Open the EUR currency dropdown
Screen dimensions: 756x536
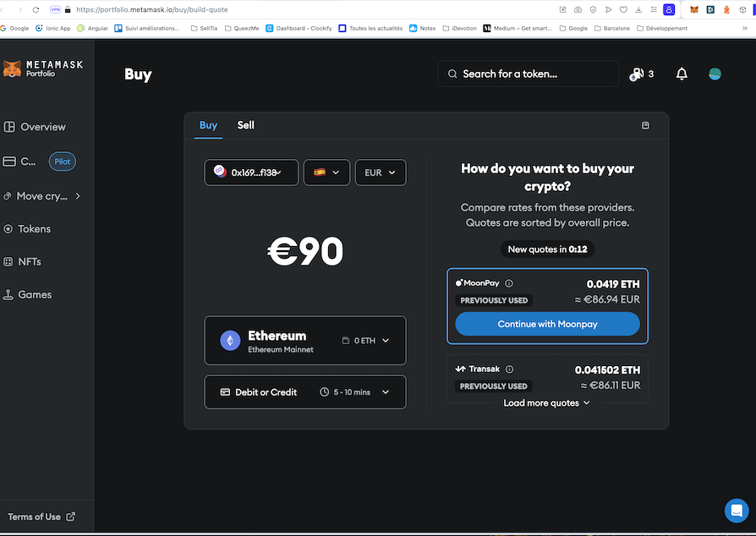(x=381, y=172)
